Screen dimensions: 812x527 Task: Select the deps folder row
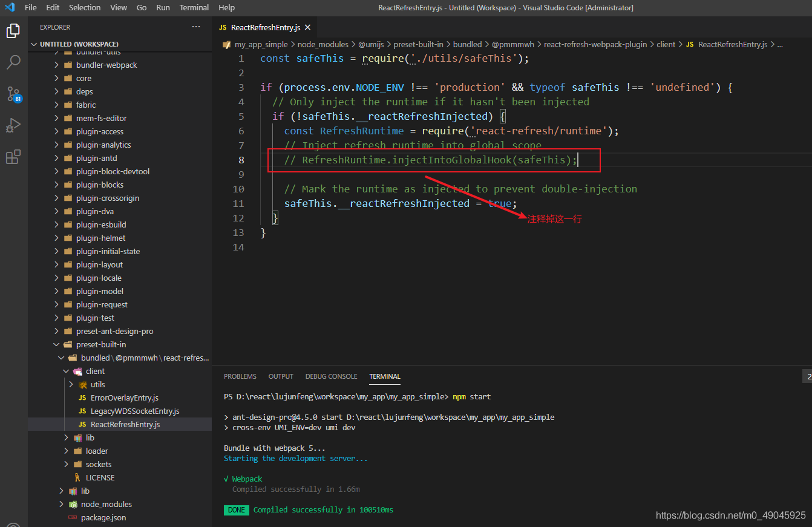click(120, 91)
